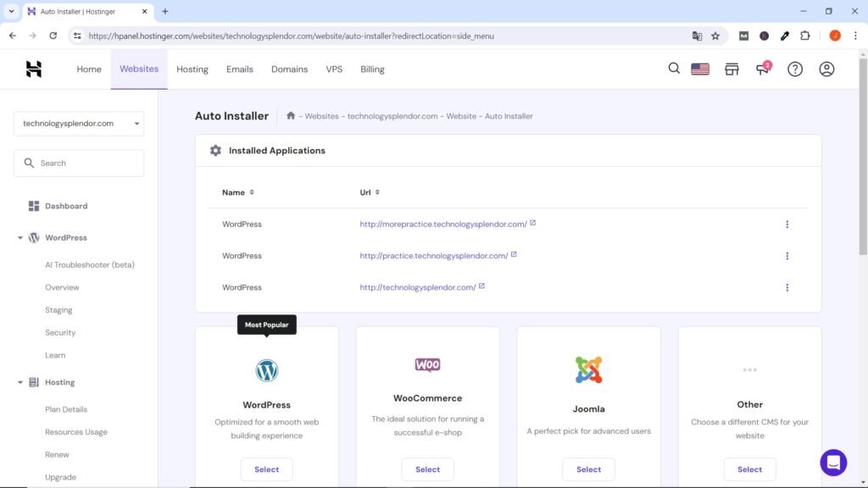
Task: Open the Domains menu item
Action: pyautogui.click(x=289, y=69)
